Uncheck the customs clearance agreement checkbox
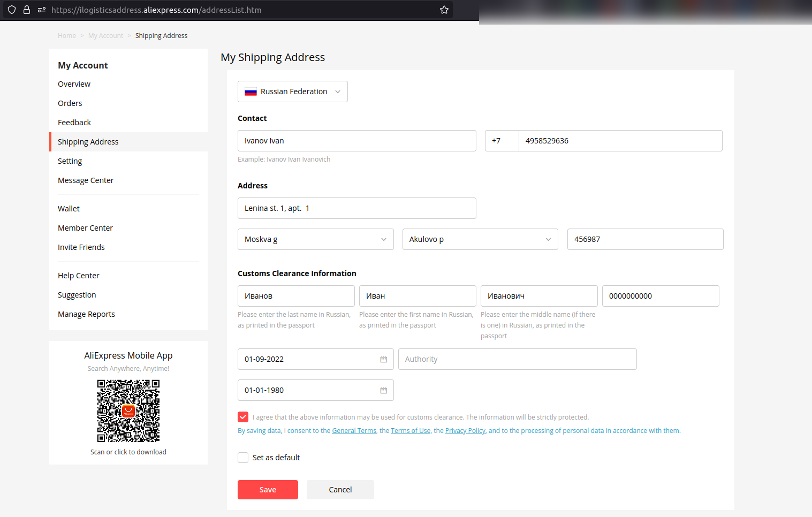Screen dimensions: 812x517 tap(243, 417)
